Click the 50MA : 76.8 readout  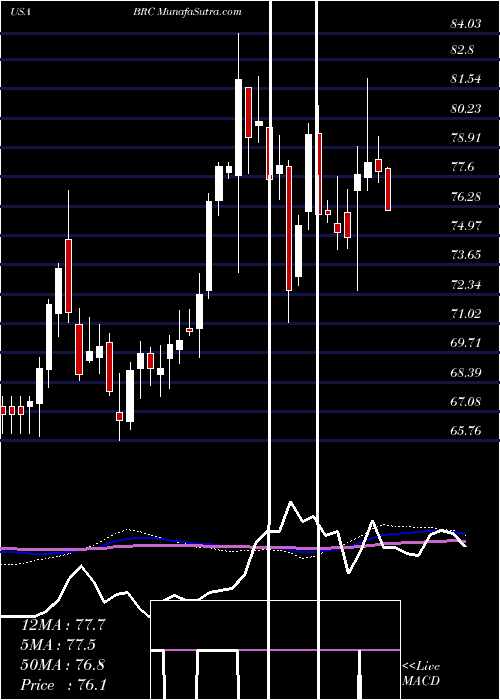pyautogui.click(x=63, y=665)
